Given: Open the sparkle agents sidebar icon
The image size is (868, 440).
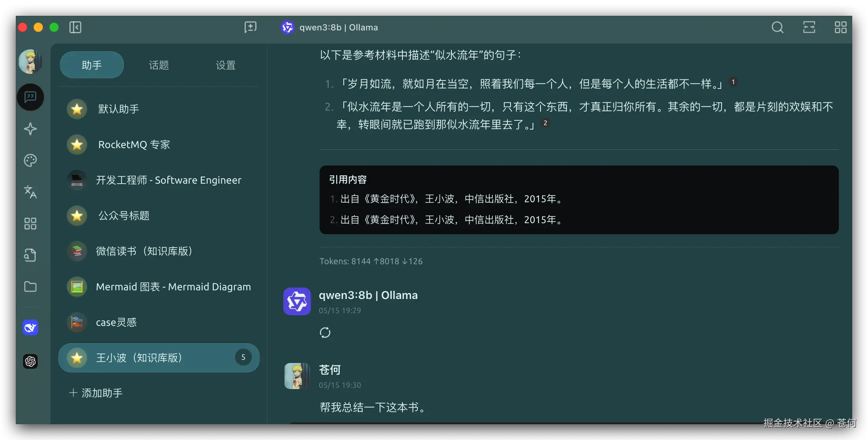Looking at the screenshot, I should coord(30,129).
